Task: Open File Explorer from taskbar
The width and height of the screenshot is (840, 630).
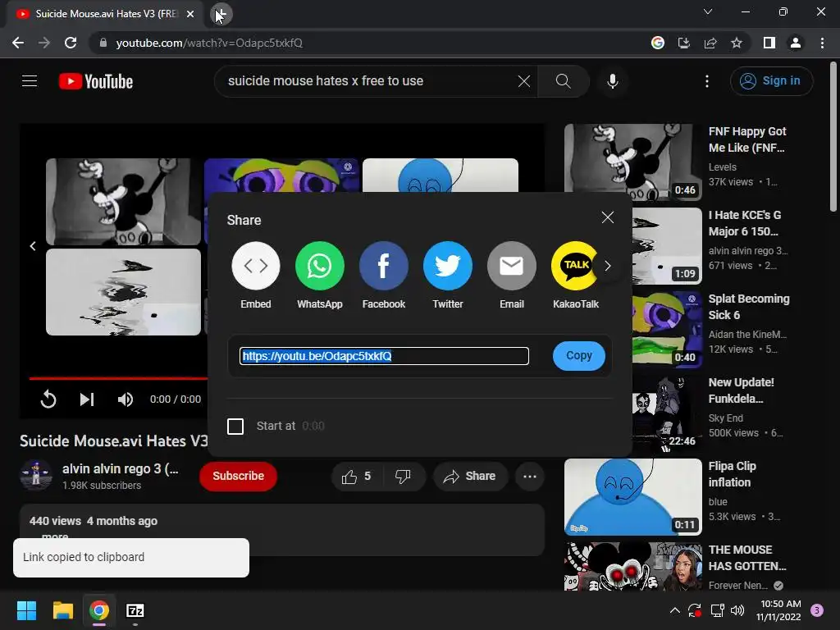Action: 62,610
